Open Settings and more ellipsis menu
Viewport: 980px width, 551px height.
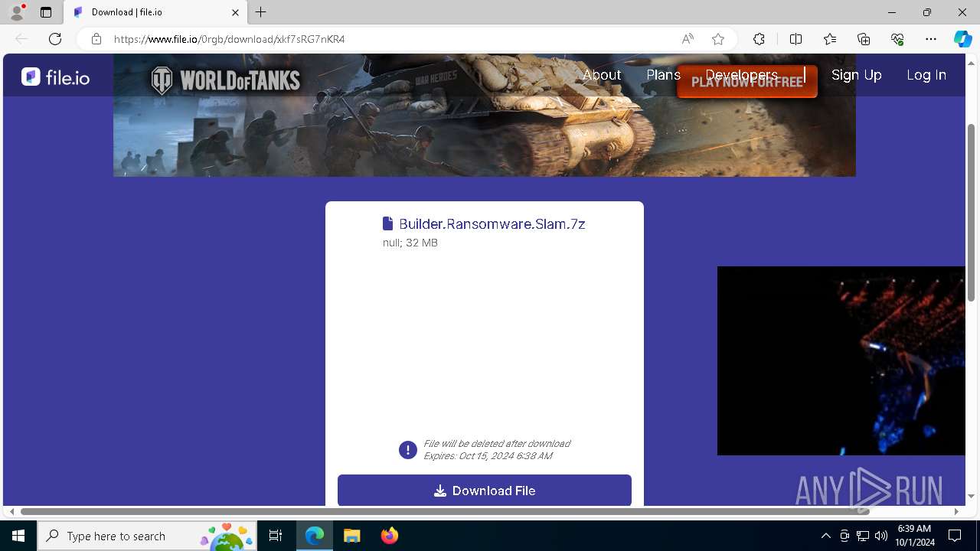(x=931, y=39)
